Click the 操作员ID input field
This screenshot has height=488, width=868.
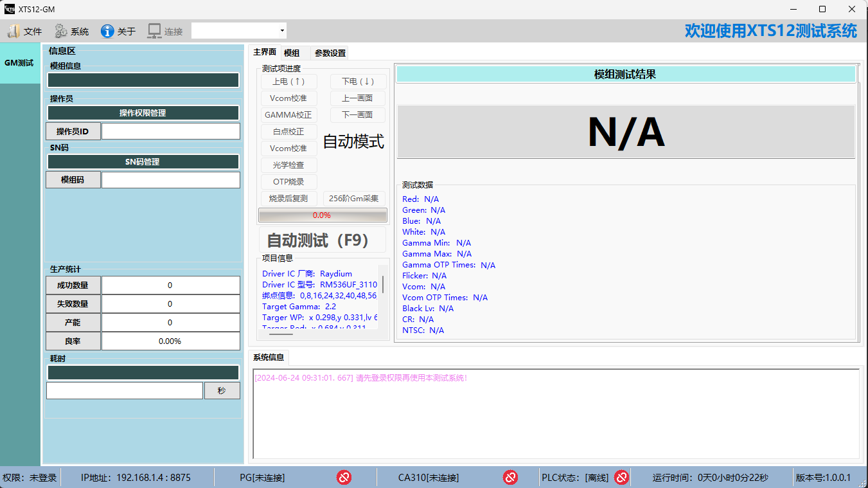(x=170, y=131)
